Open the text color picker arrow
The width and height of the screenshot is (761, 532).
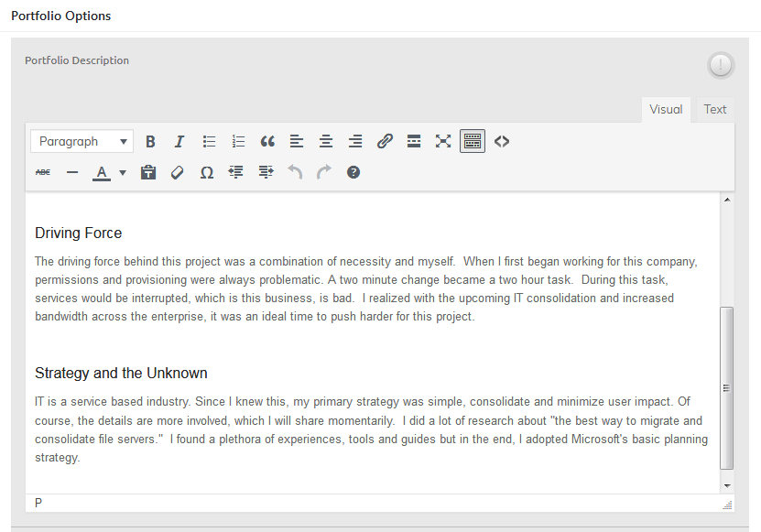coord(123,172)
